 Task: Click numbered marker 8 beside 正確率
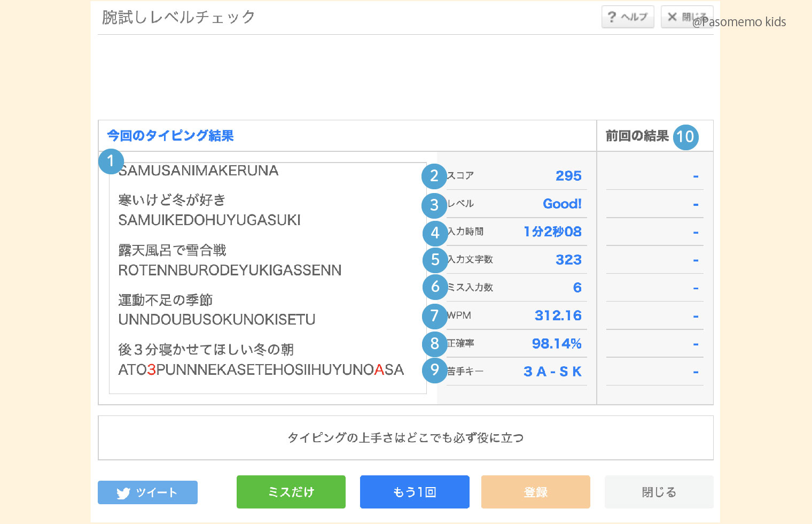coord(435,344)
